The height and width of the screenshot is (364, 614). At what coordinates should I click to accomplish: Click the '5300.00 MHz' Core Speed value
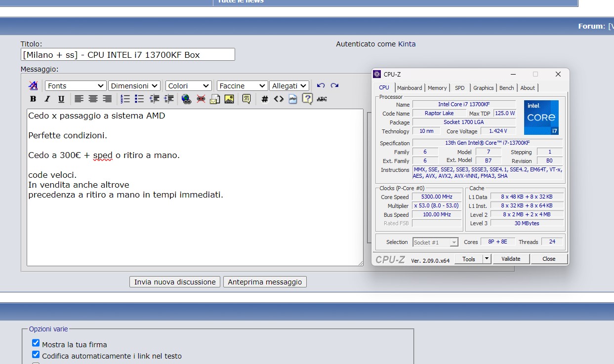point(437,197)
